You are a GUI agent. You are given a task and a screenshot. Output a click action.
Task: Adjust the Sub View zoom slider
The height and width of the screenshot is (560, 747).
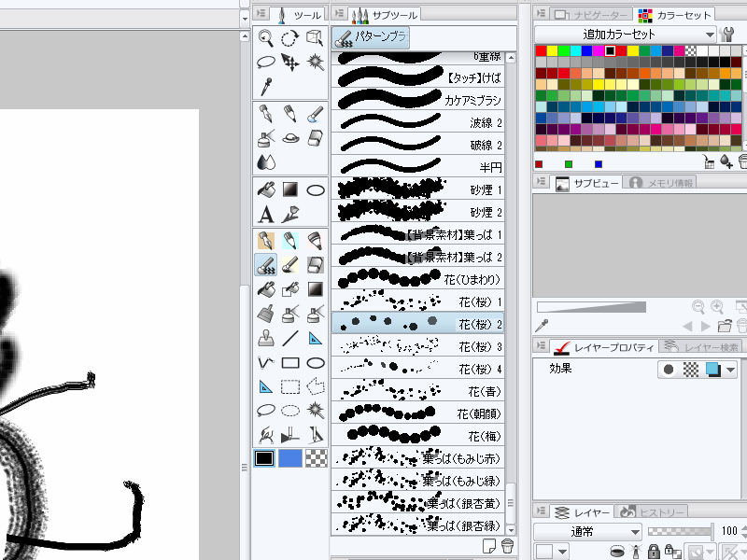[x=591, y=307]
